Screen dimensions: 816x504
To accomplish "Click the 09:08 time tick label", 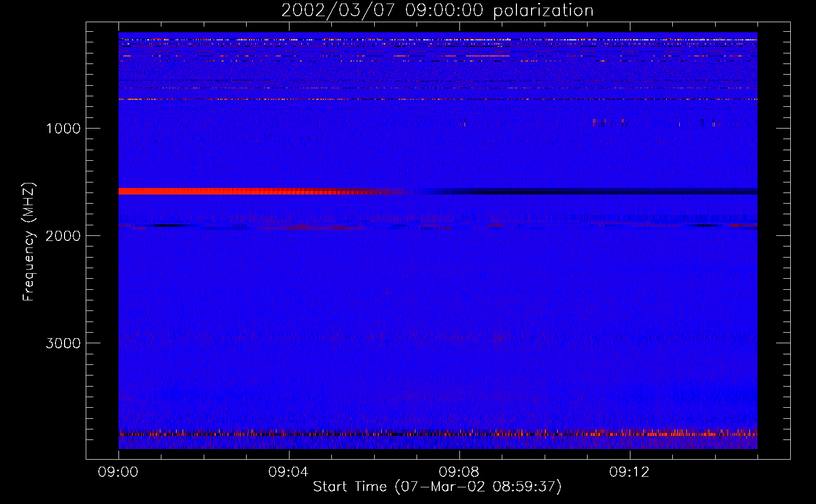I will pyautogui.click(x=459, y=472).
